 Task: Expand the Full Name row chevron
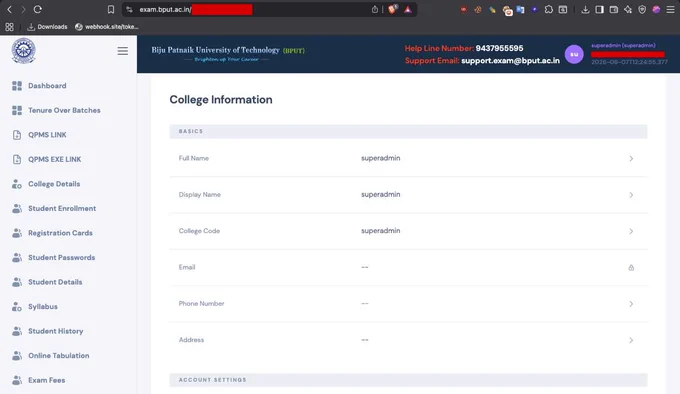(631, 159)
